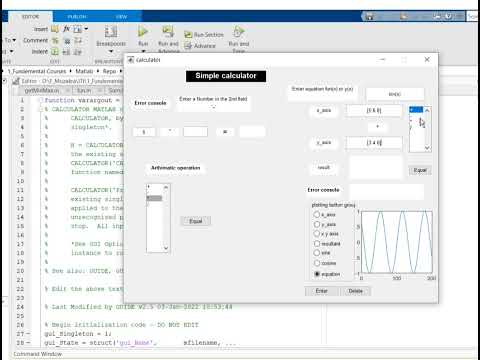
Task: Click the Comment lines icon
Action: click(x=55, y=41)
